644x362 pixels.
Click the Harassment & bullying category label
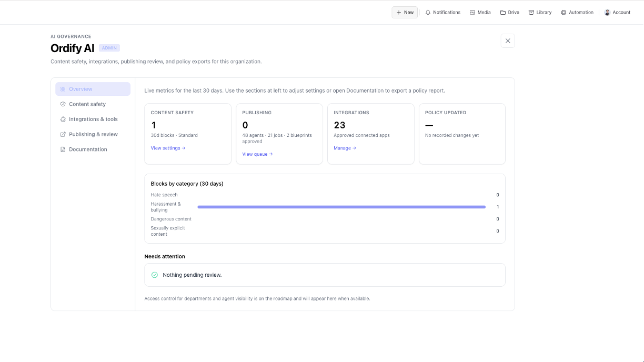166,207
